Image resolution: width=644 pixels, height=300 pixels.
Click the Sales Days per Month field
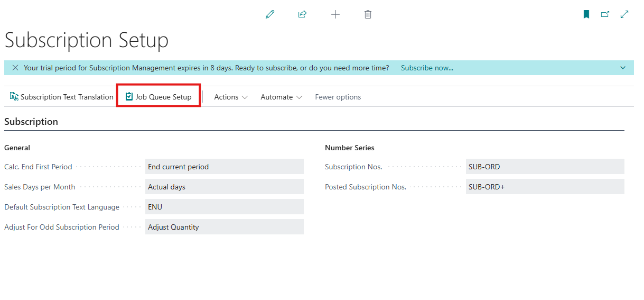pos(224,187)
